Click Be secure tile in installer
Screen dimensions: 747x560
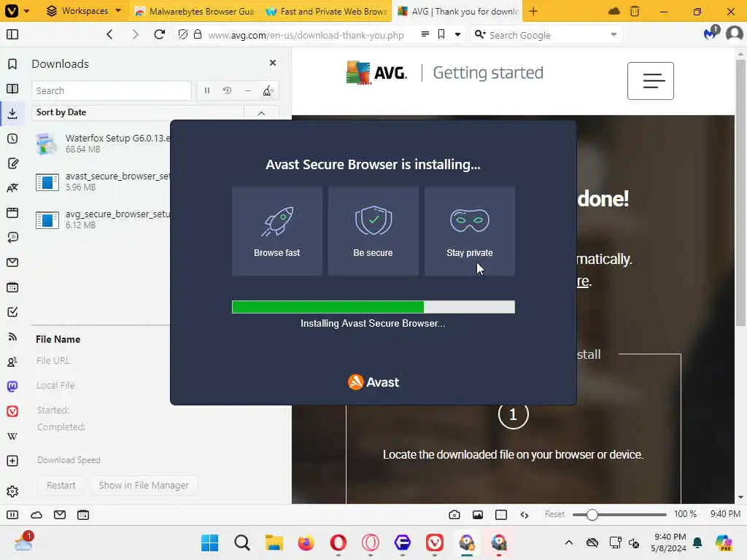click(x=373, y=231)
